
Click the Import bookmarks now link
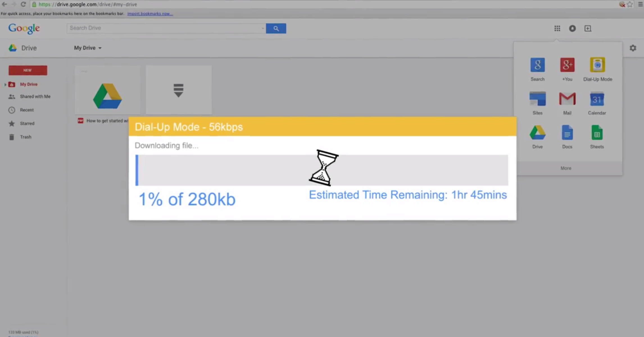pos(150,13)
